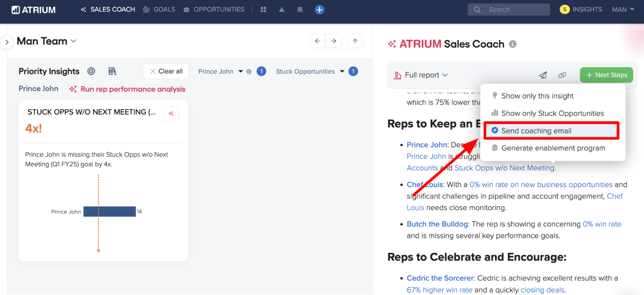The width and height of the screenshot is (644, 295).
Task: Open the Man Team selector dropdown
Action: (47, 41)
